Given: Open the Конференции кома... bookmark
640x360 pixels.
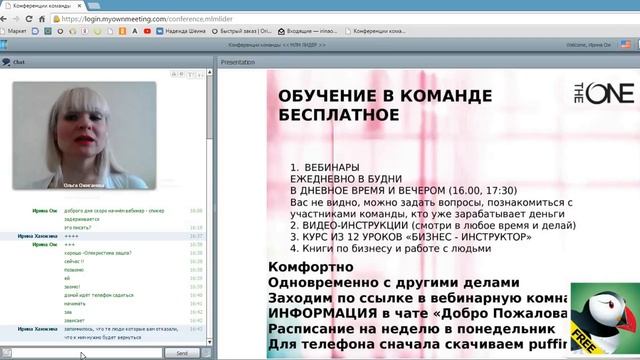Looking at the screenshot, I should [x=375, y=31].
